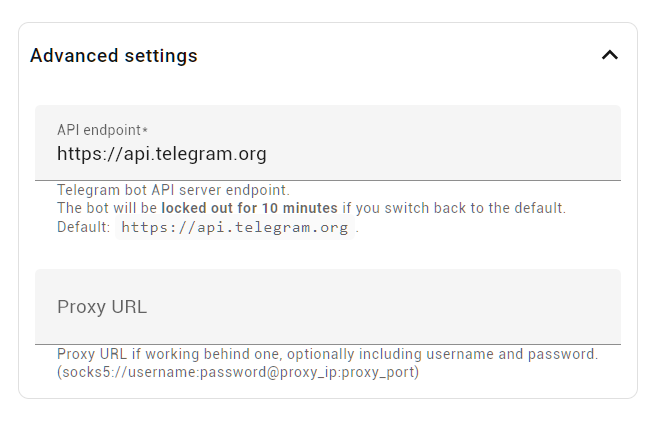Click 'if you switch back to the default' text

(454, 208)
